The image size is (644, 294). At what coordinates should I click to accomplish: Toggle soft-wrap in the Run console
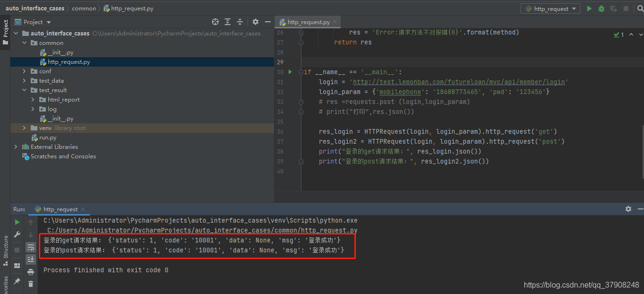pos(31,247)
